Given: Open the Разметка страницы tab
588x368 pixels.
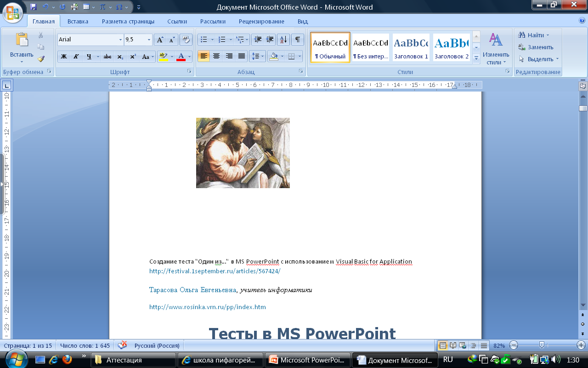Looking at the screenshot, I should (x=128, y=21).
